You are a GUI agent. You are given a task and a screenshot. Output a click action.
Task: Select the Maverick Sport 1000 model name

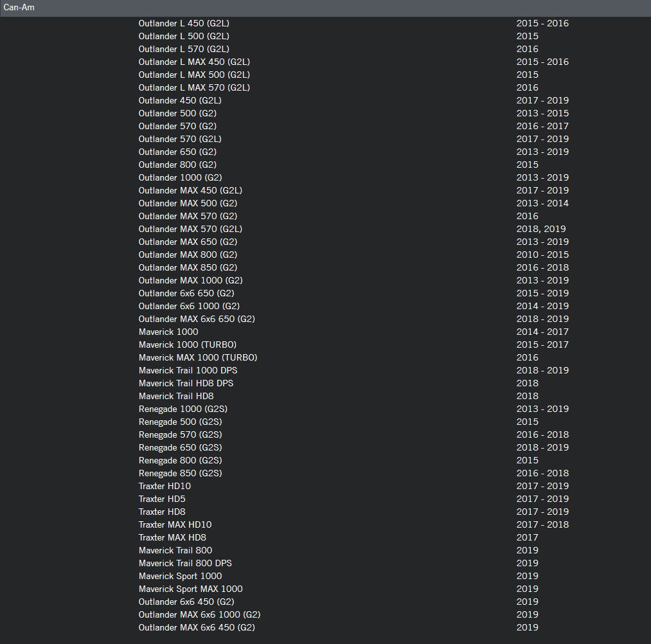pos(180,577)
